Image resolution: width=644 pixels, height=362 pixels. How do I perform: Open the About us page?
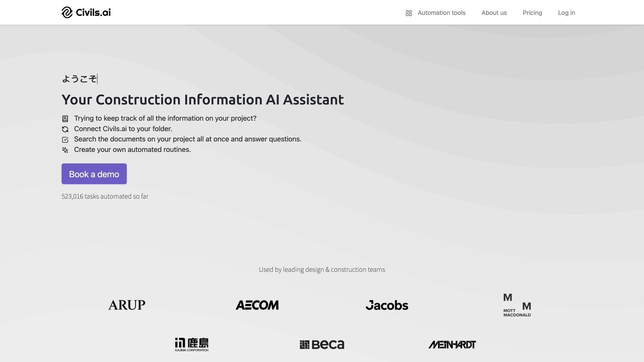point(494,13)
